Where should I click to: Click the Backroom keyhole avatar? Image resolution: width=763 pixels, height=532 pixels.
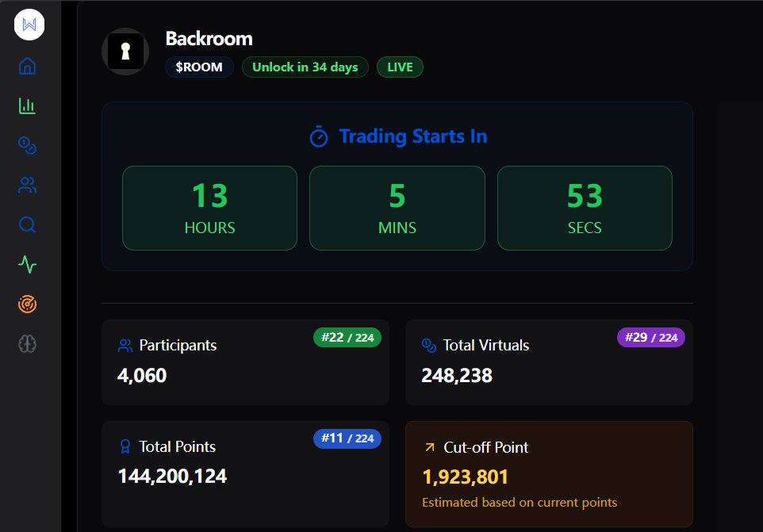pyautogui.click(x=125, y=52)
